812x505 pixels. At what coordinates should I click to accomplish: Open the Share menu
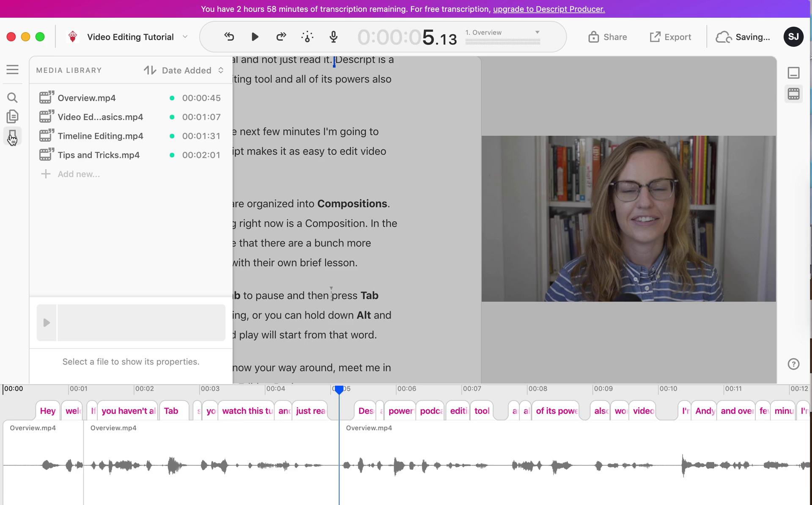point(607,37)
